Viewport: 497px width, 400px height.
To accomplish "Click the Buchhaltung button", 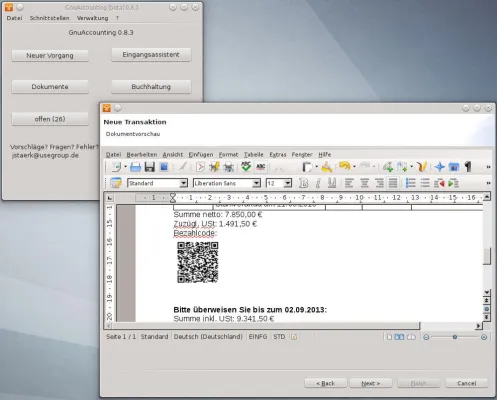I will pos(151,87).
